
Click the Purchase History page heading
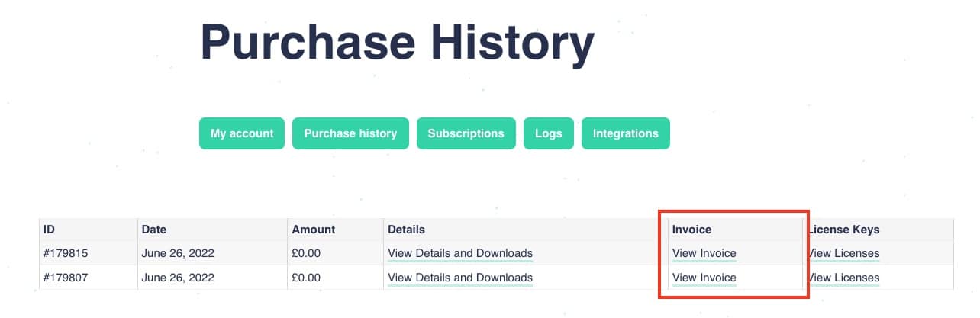pyautogui.click(x=397, y=43)
